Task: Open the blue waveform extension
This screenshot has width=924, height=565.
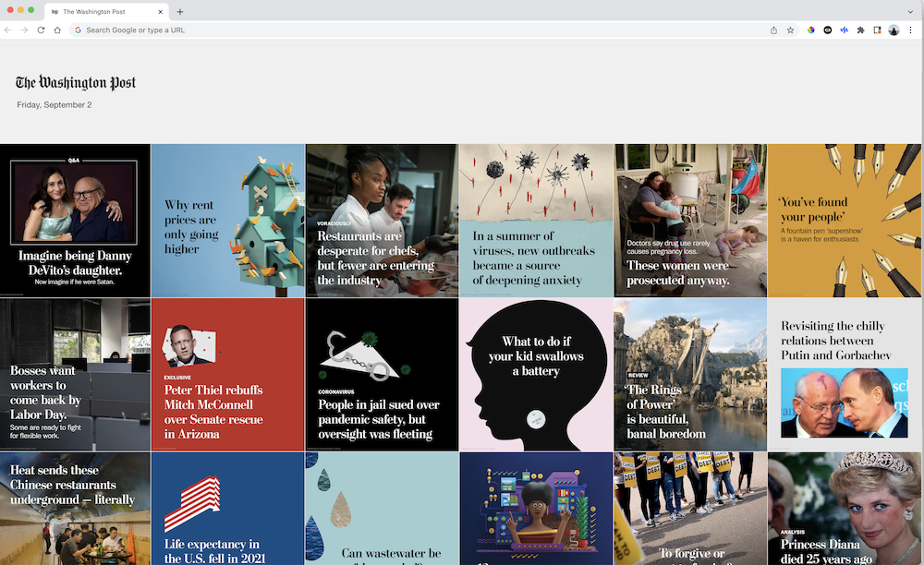Action: 844,30
